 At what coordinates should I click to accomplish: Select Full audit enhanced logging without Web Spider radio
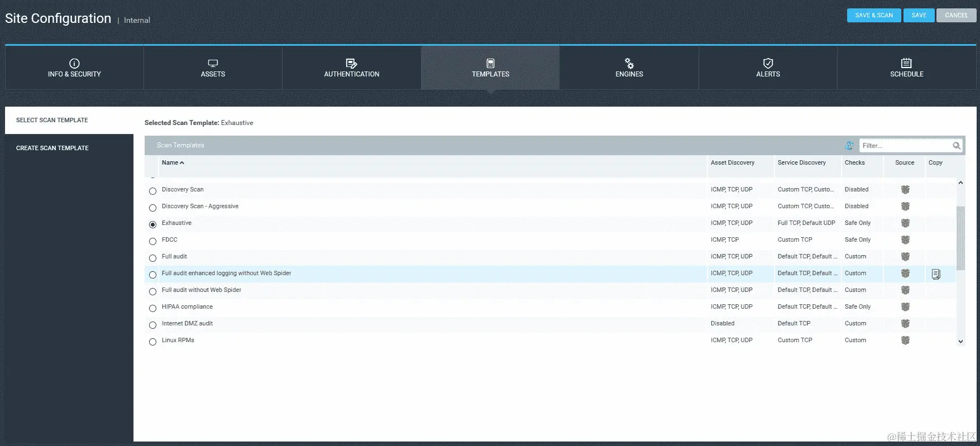152,275
